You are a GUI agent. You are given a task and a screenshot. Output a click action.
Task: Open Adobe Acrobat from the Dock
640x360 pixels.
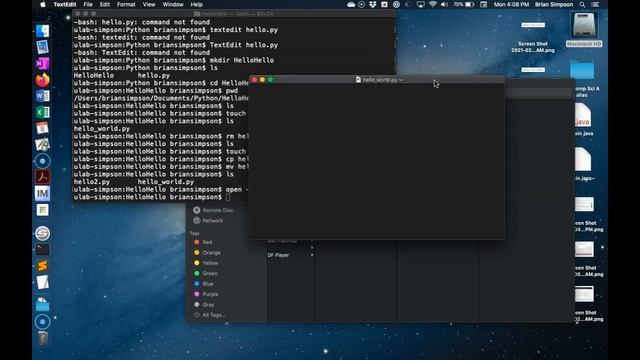[x=42, y=177]
